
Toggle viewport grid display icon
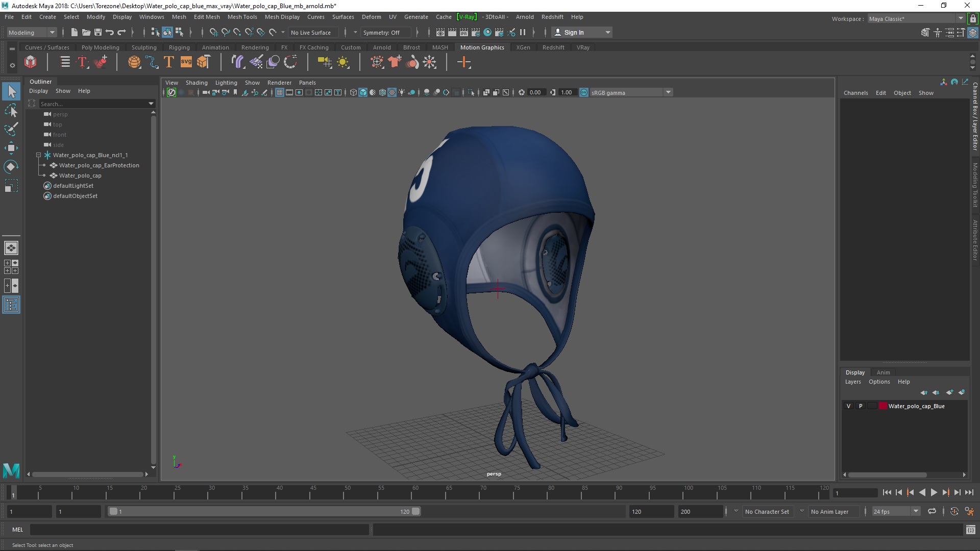280,92
